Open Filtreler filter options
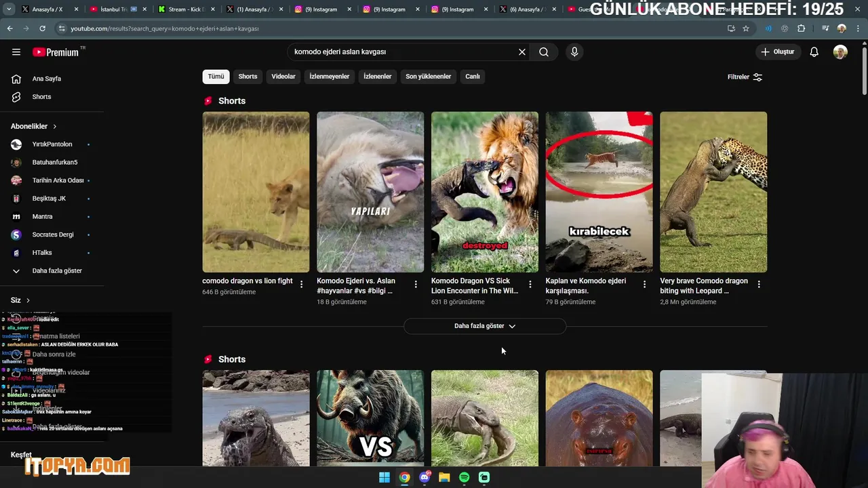Image resolution: width=868 pixels, height=488 pixels. tap(745, 77)
